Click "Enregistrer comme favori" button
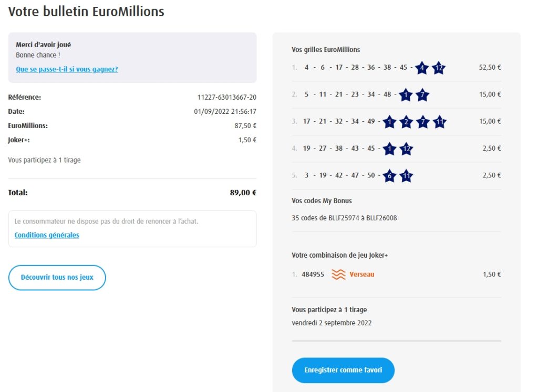538x392 pixels. 343,370
